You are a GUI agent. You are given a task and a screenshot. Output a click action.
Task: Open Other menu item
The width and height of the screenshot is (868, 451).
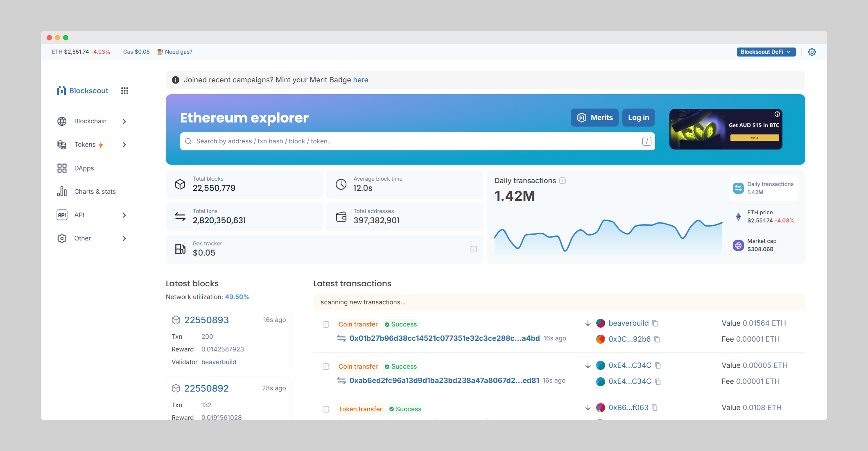(x=93, y=238)
